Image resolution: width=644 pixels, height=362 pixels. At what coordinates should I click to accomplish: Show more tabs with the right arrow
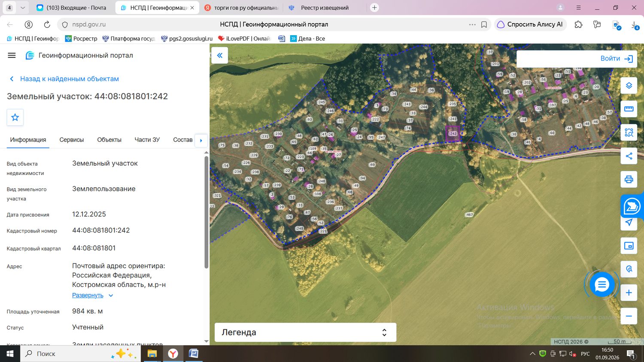201,140
